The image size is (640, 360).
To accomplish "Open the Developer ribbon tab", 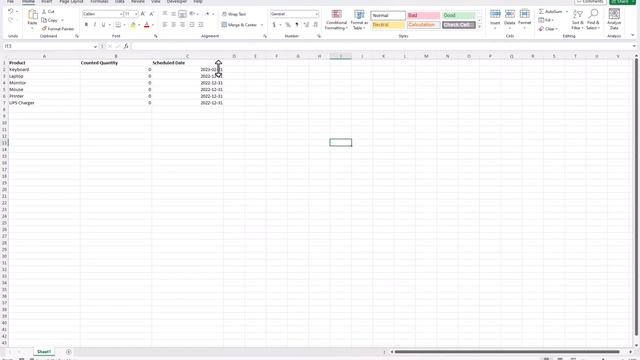I will point(177,2).
